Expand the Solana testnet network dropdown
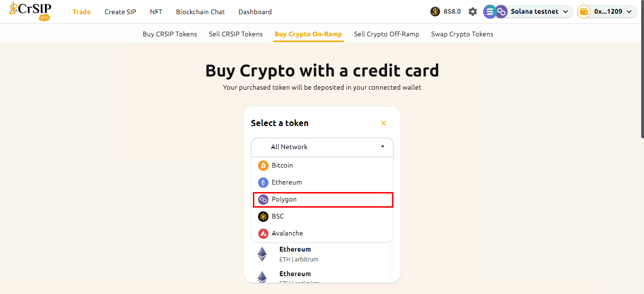This screenshot has width=644, height=294. pos(565,11)
